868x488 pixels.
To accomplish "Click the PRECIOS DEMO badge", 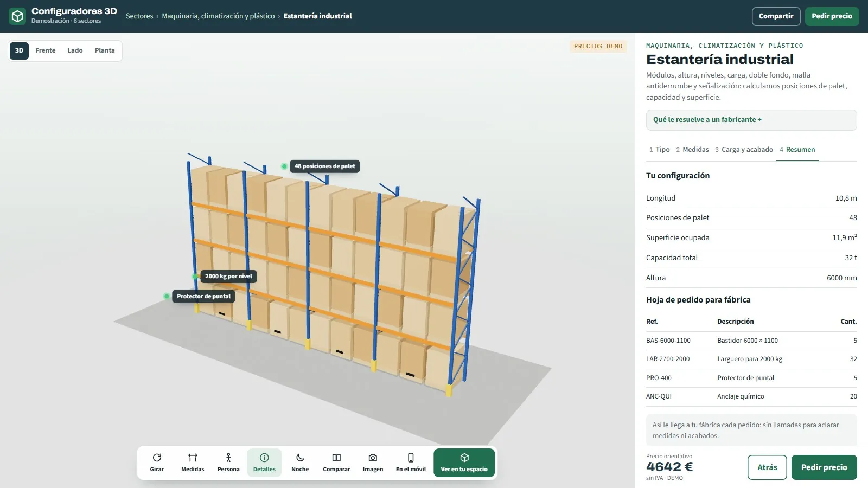I will (598, 47).
